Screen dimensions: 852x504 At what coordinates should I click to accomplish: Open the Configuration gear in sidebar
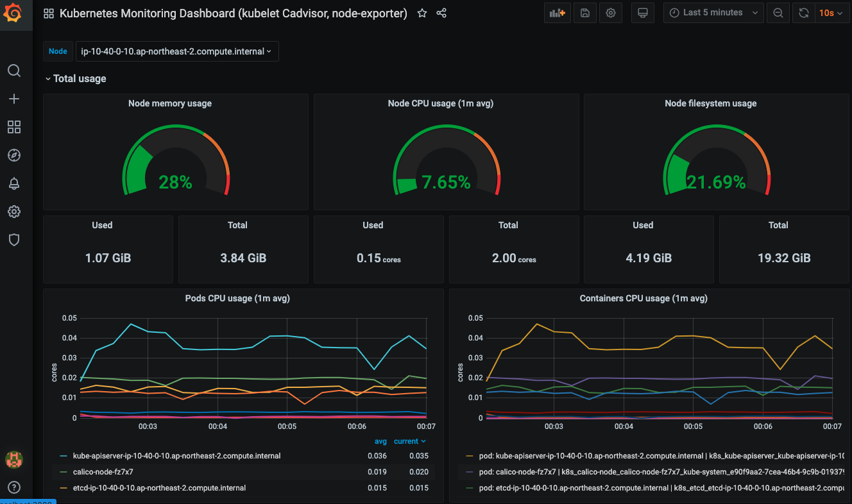tap(14, 212)
